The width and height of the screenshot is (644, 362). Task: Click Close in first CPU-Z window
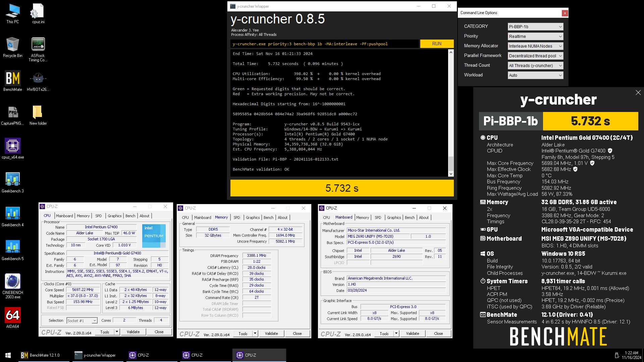[159, 332]
